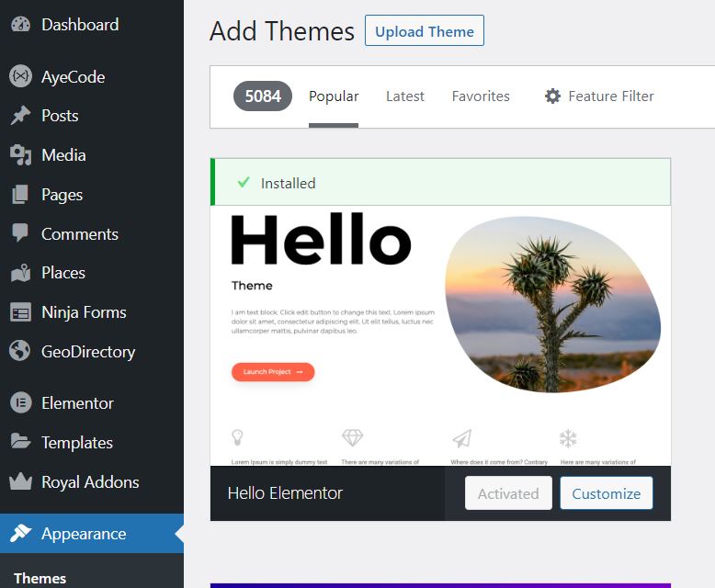Open the Feature Filter options
This screenshot has height=588, width=715.
point(599,96)
